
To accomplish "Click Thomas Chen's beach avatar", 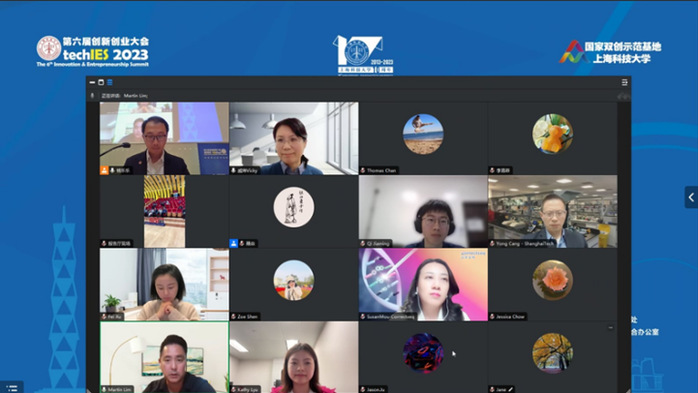I will pos(423,134).
